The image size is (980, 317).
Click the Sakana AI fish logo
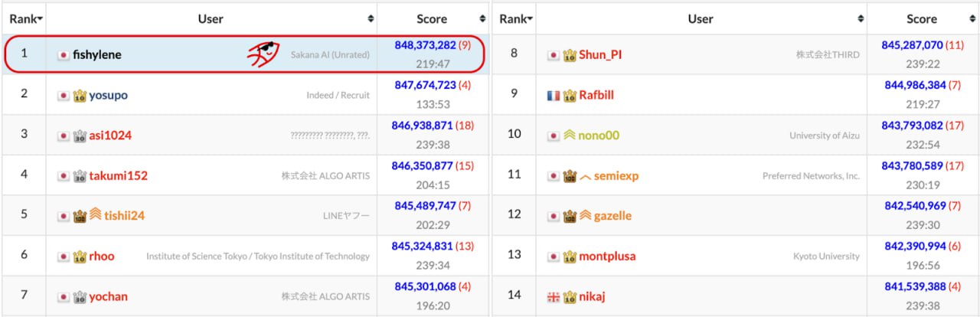tap(263, 54)
